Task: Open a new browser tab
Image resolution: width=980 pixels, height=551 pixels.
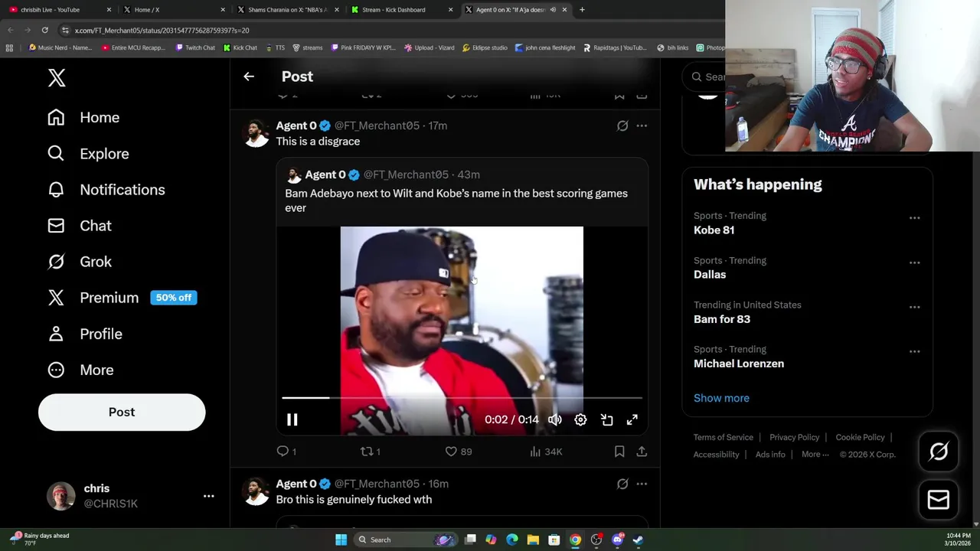Action: click(582, 10)
